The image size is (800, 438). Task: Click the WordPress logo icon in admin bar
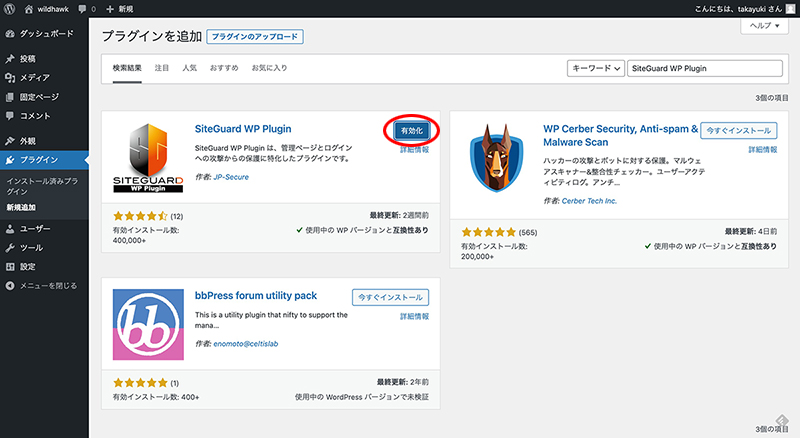coord(10,9)
